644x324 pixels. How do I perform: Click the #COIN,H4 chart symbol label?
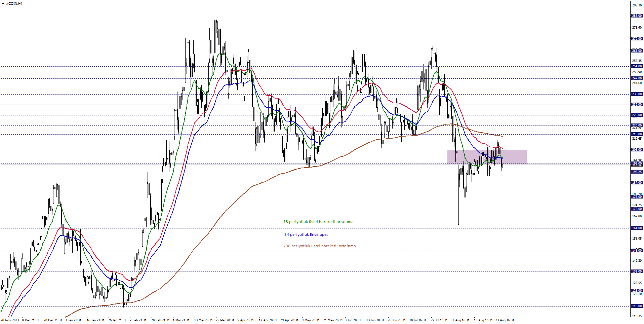coord(14,4)
